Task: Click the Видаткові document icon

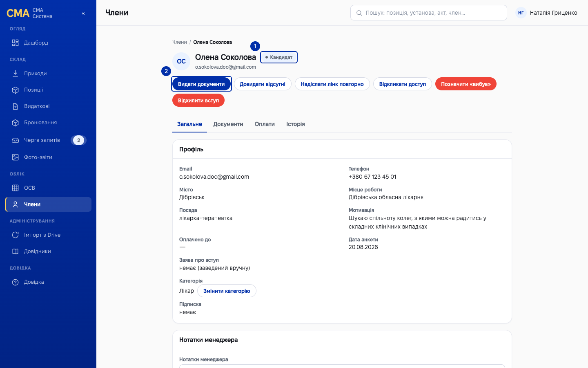Action: click(x=16, y=106)
